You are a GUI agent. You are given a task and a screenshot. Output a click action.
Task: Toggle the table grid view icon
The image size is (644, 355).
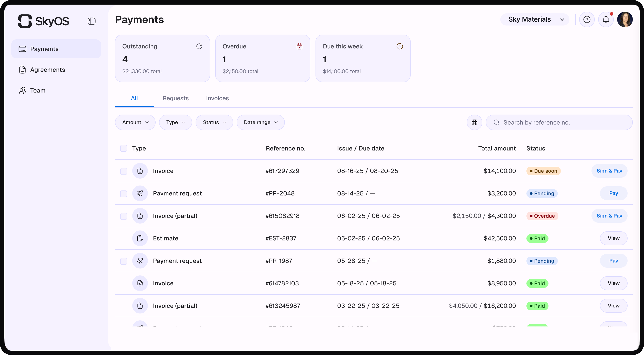475,122
